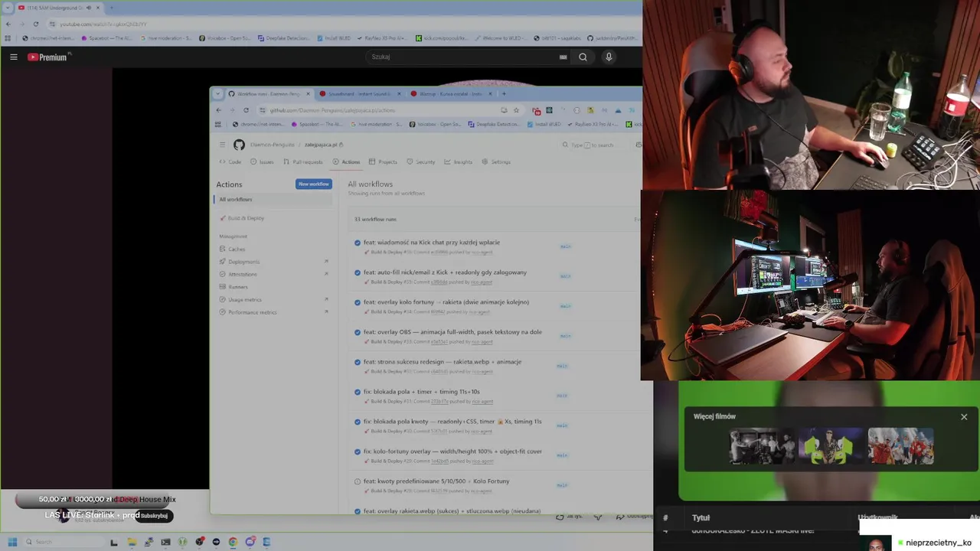Open run 'feat: strona sukcesu redesign'

(x=443, y=362)
